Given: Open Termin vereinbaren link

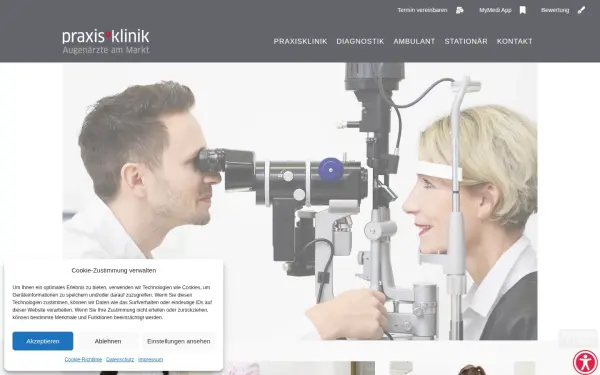Looking at the screenshot, I should coord(422,10).
